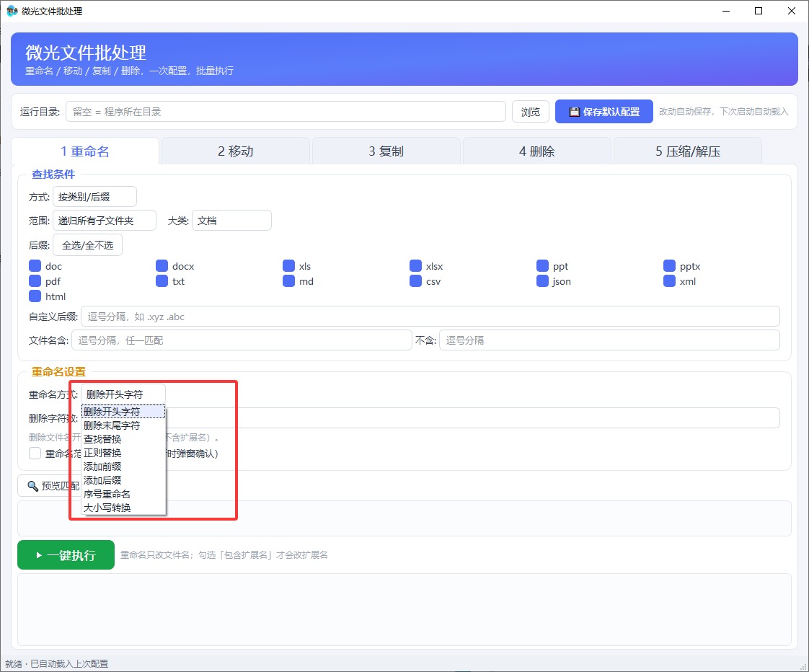The width and height of the screenshot is (809, 672).
Task: Disable the csv suffix checkbox
Action: (416, 280)
